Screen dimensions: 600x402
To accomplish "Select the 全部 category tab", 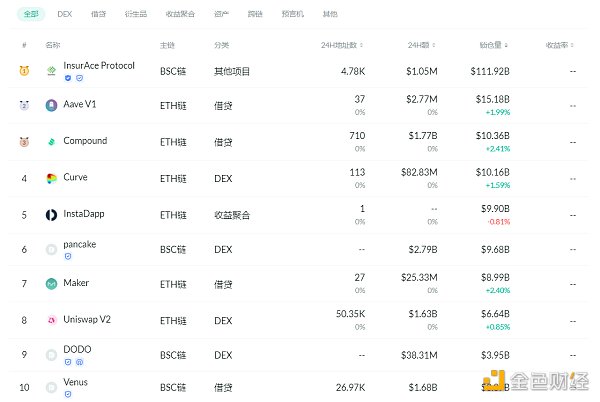I will click(31, 15).
